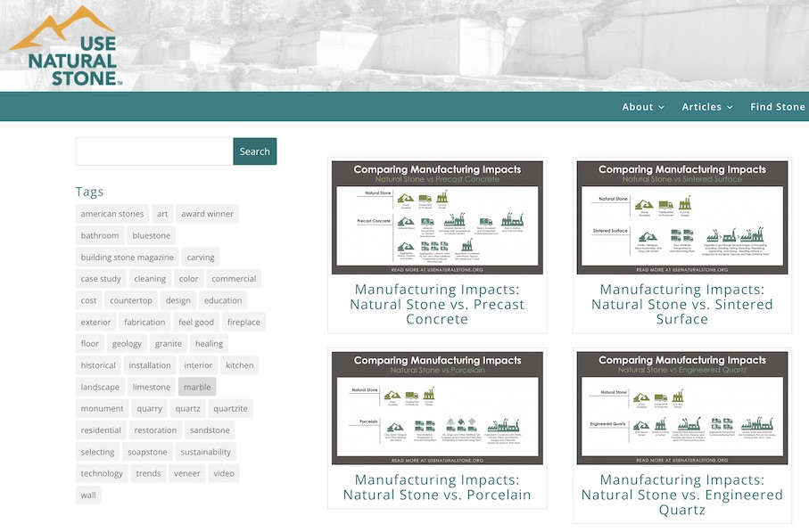Select the american stones tag
The height and width of the screenshot is (532, 809).
112,214
